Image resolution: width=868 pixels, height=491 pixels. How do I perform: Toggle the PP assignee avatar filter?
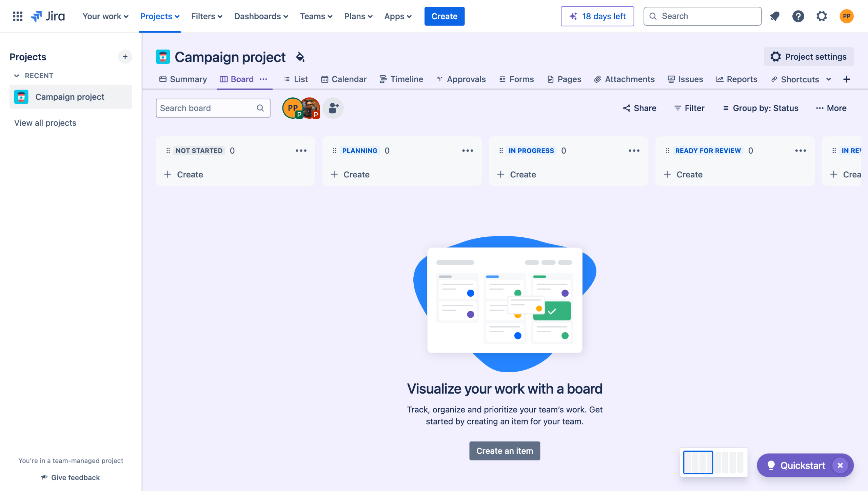(292, 108)
